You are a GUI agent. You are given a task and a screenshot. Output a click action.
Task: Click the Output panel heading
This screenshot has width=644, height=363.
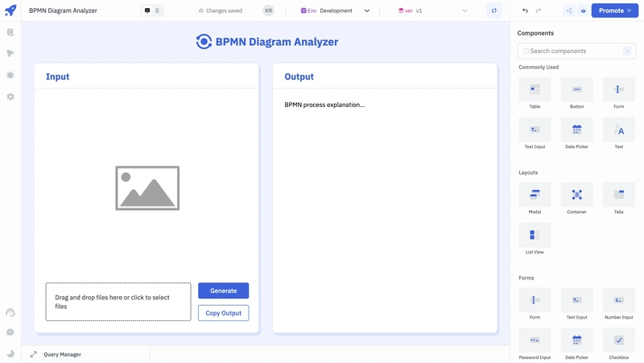(299, 76)
